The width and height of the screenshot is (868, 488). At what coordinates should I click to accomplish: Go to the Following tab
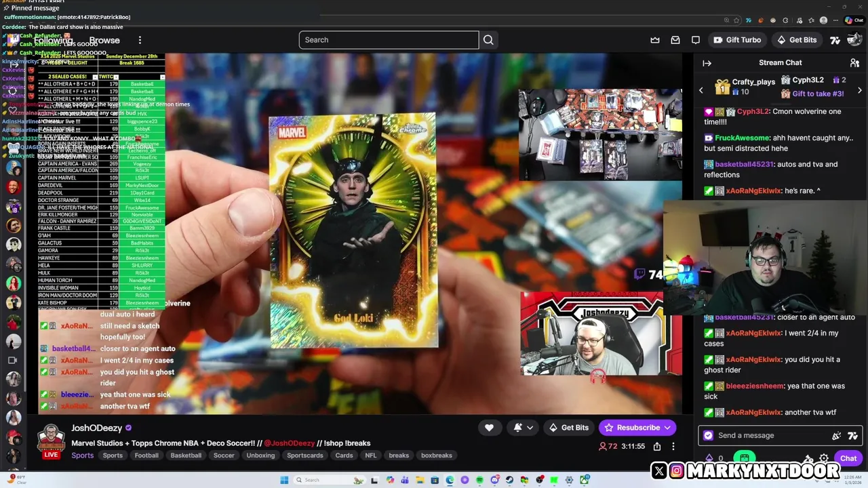[54, 40]
